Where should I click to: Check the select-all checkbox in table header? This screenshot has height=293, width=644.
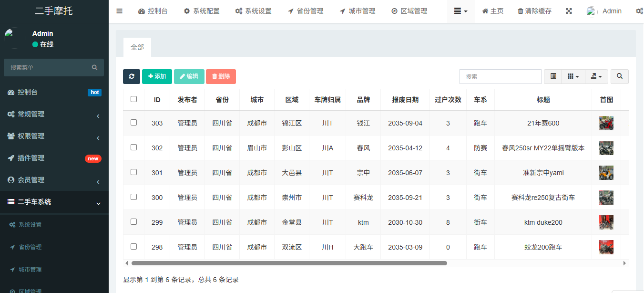tap(133, 99)
